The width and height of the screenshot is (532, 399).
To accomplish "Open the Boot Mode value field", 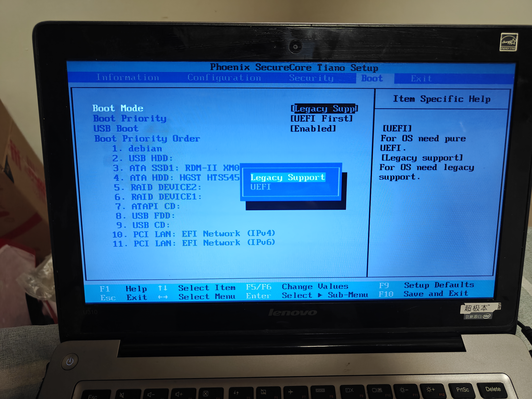I will (324, 109).
